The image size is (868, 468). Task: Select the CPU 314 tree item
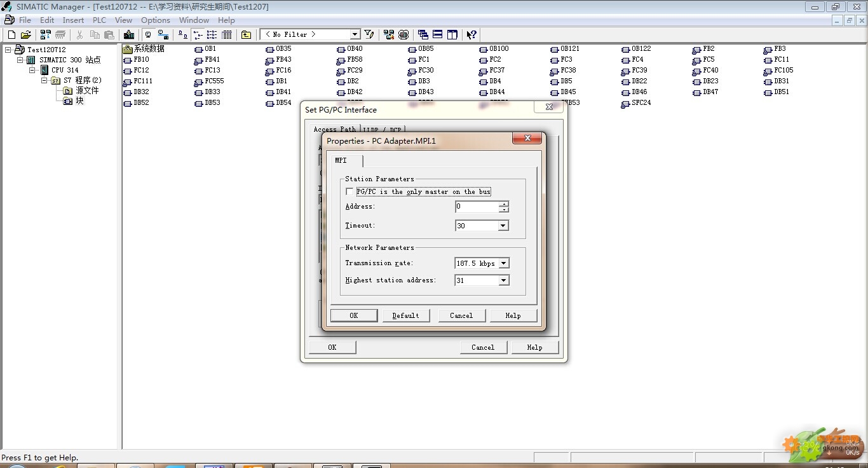65,70
